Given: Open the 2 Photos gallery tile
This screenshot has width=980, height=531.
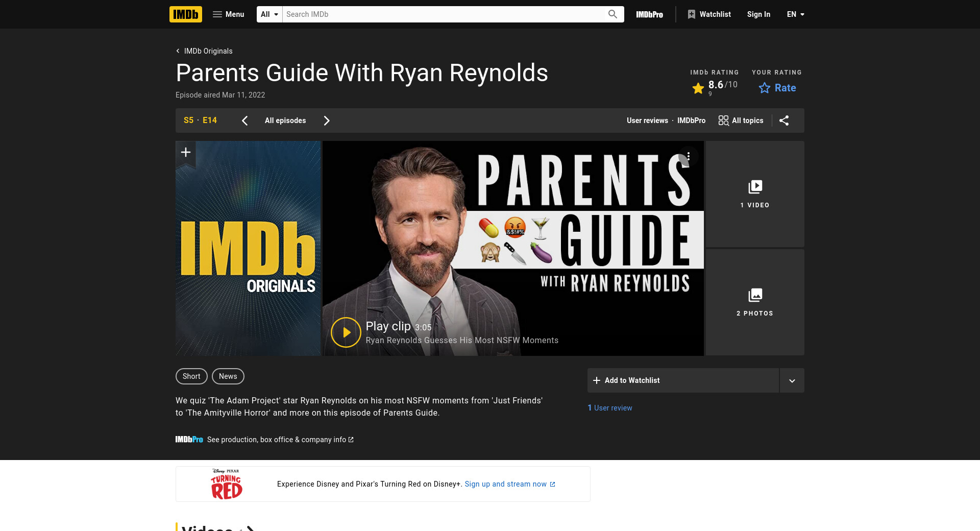Looking at the screenshot, I should click(x=754, y=302).
